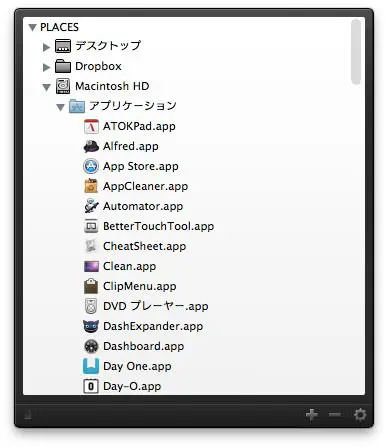The image size is (388, 448).
Task: Select Day-O.app file name
Action: click(132, 387)
